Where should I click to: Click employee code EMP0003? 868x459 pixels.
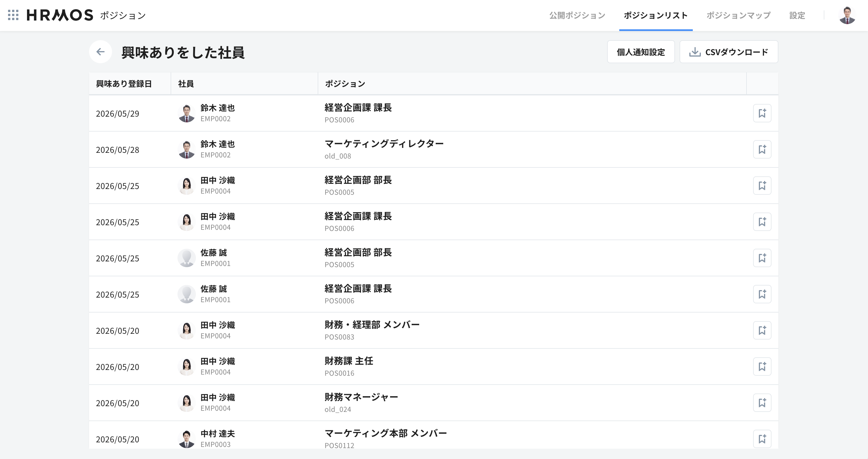pyautogui.click(x=216, y=445)
